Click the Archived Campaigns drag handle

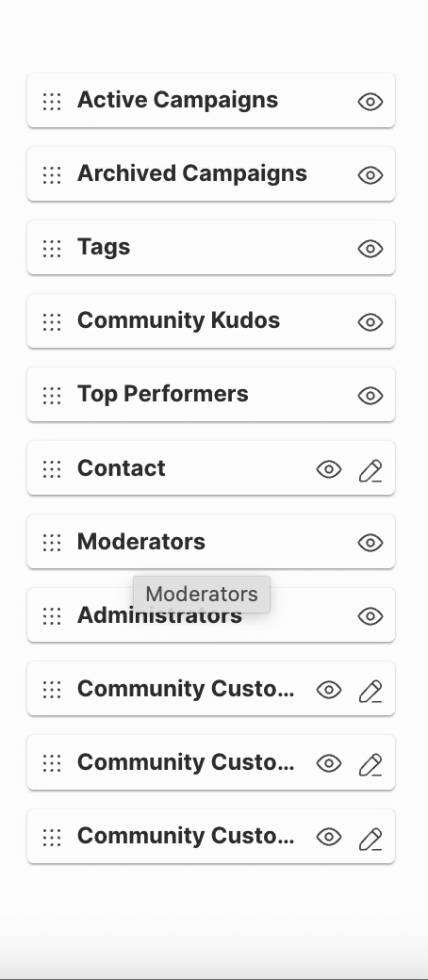pyautogui.click(x=52, y=175)
